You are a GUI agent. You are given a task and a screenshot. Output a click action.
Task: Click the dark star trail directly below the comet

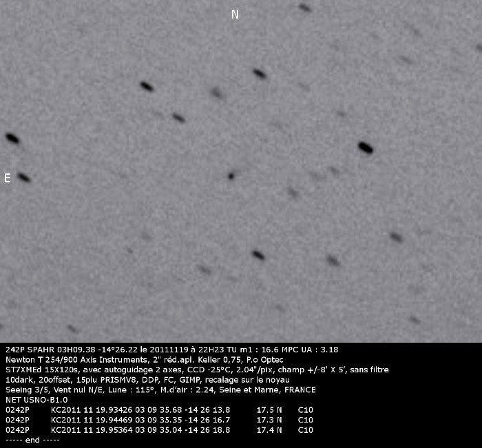click(x=258, y=255)
